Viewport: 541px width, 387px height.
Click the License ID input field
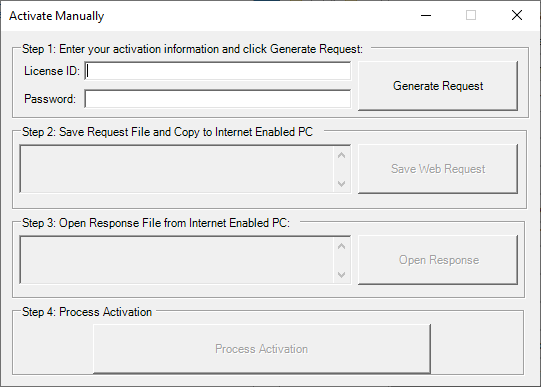point(218,71)
